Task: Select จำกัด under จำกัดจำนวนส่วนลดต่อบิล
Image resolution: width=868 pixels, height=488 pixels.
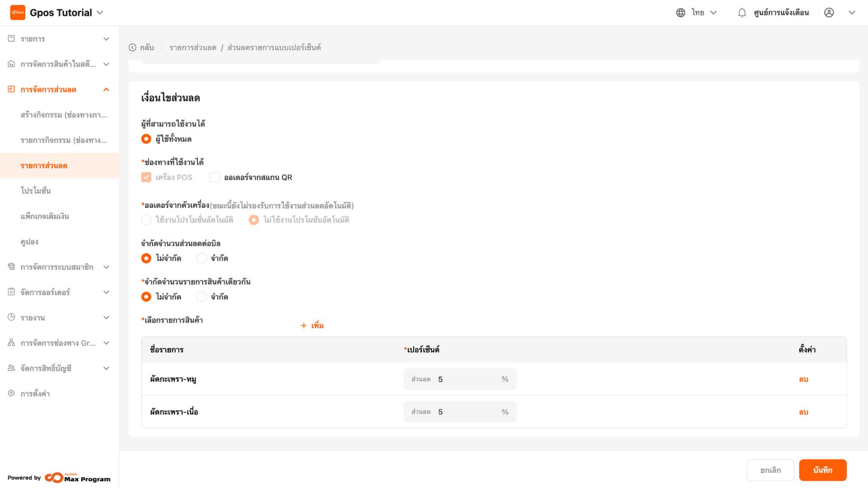Action: [x=202, y=258]
